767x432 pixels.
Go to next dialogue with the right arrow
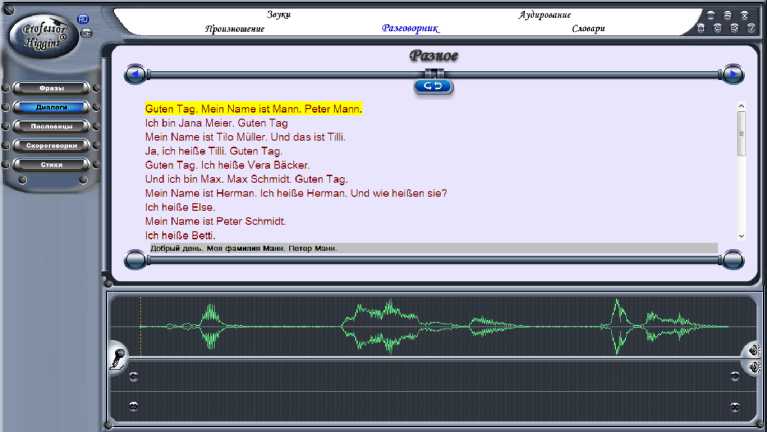pyautogui.click(x=733, y=74)
